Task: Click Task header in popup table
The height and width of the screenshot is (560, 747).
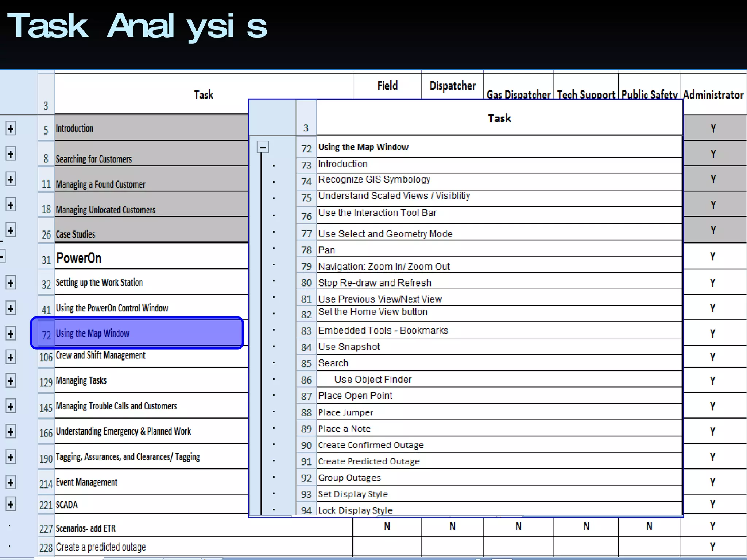Action: point(499,118)
